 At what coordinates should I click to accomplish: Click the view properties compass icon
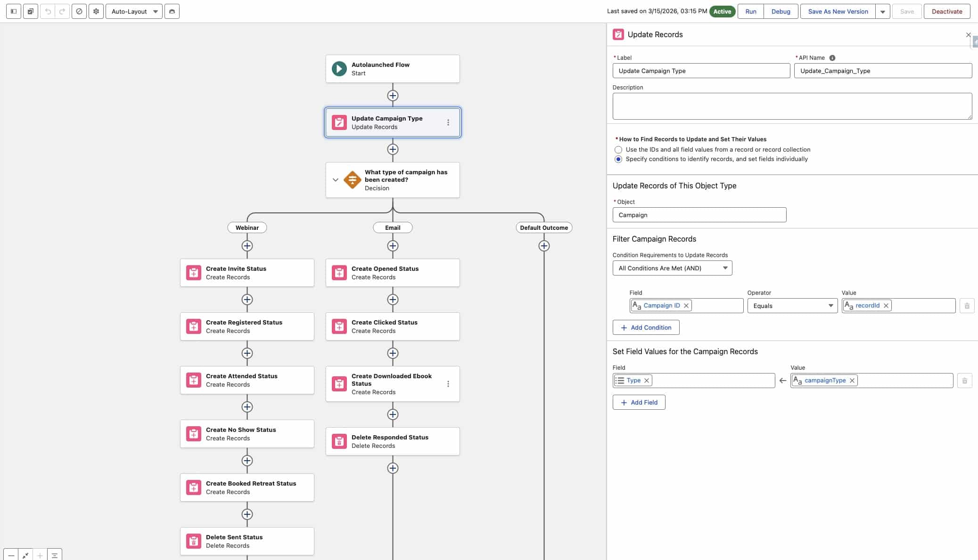(79, 11)
